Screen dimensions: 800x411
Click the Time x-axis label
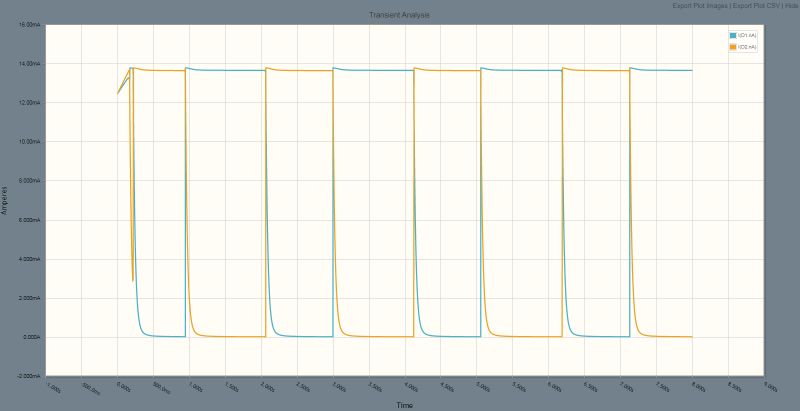pyautogui.click(x=405, y=405)
